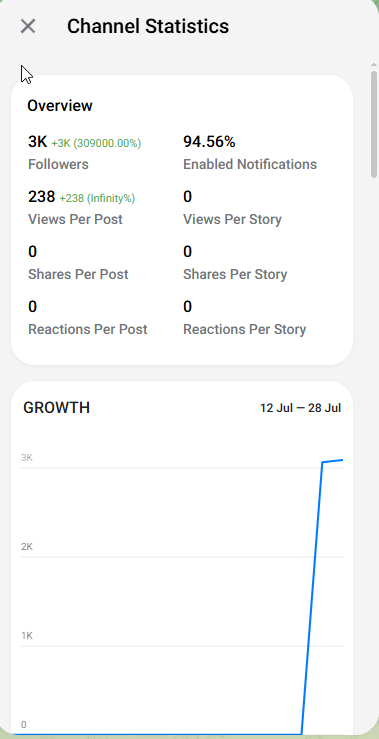
Task: Click the 12 Jul — 28 Jul date range
Action: pos(300,408)
